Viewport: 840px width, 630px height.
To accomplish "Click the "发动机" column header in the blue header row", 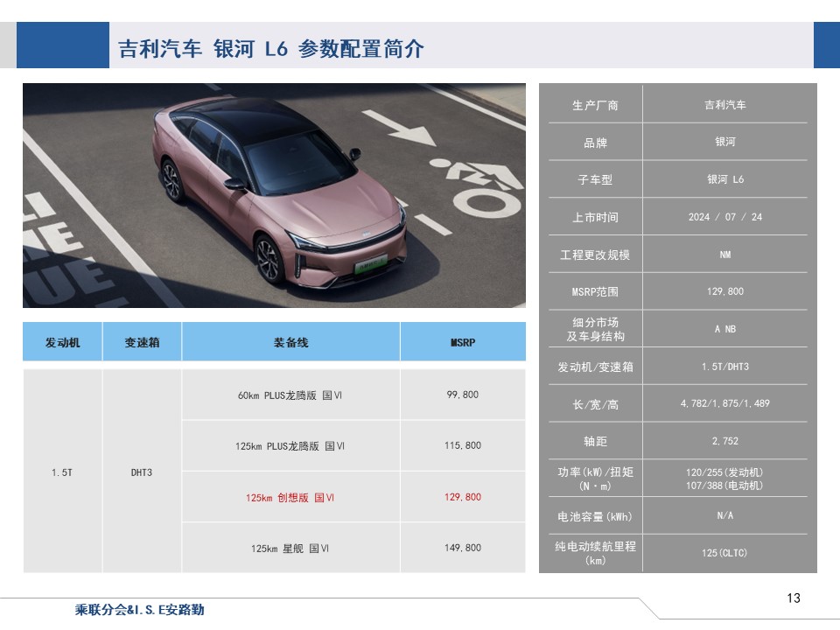I will [63, 342].
